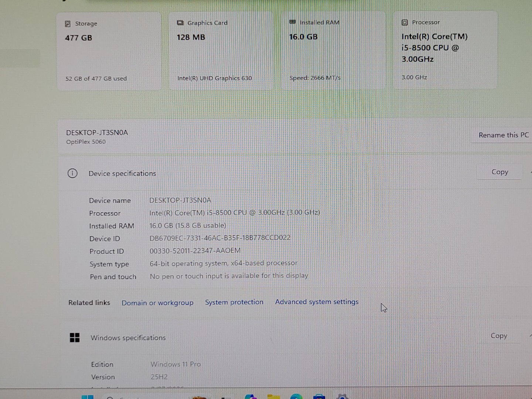Copy the Device specifications
Viewport: 532px width, 399px height.
(x=499, y=171)
